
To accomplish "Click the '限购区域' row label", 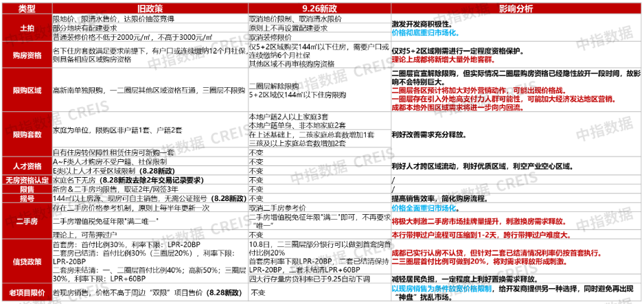I will 27,90.
